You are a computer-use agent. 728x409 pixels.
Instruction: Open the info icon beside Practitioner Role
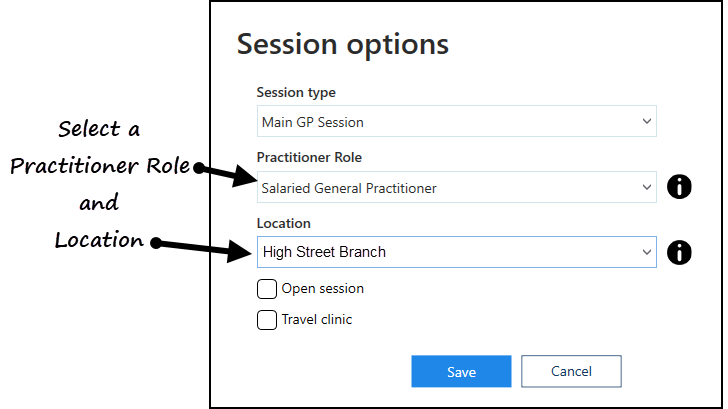tap(679, 187)
